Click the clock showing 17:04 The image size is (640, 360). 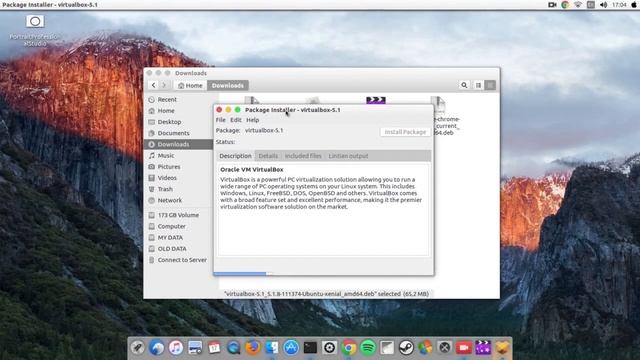(619, 5)
